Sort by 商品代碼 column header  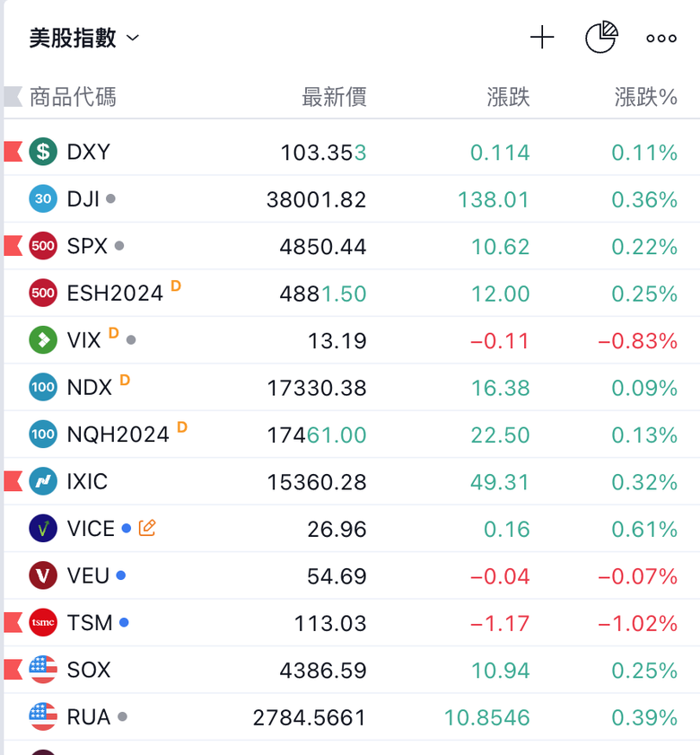(73, 97)
